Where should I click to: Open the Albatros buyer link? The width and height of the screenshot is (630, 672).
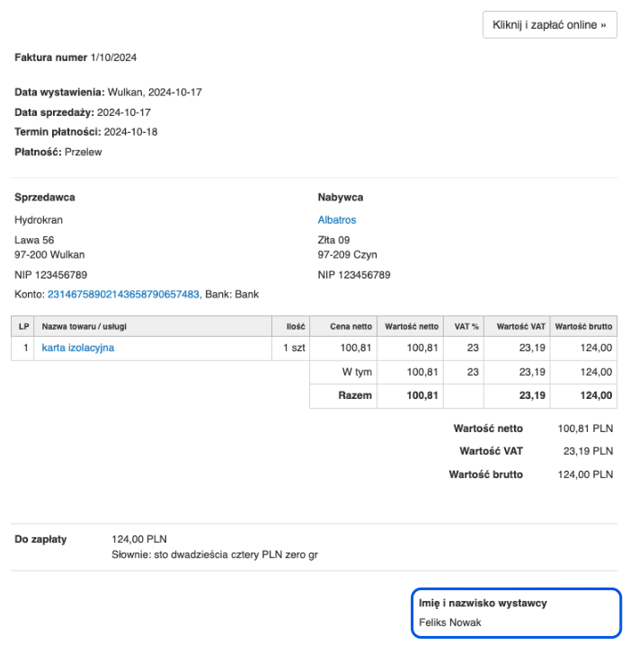(x=337, y=220)
